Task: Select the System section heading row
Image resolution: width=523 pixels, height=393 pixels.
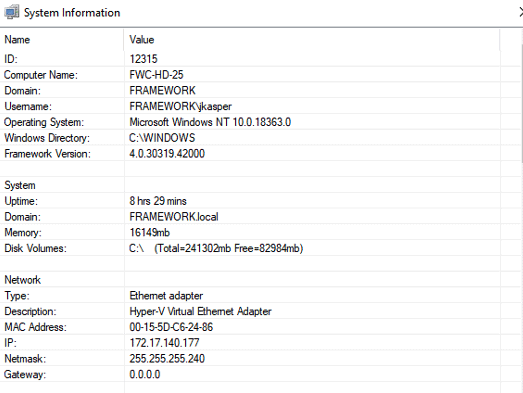Action: pos(250,185)
